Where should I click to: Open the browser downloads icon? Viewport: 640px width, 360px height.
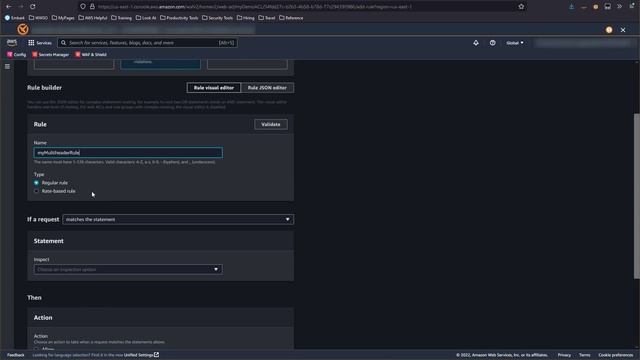coord(571,7)
